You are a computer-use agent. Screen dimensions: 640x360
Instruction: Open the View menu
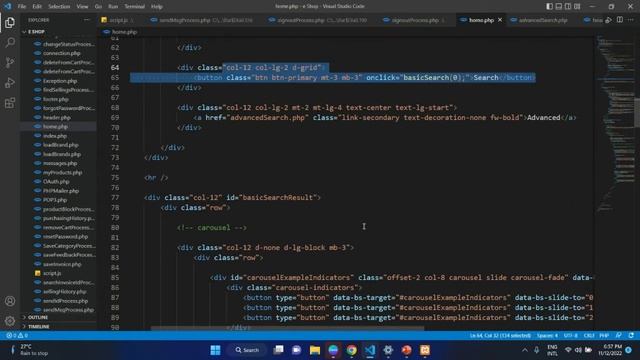point(82,7)
